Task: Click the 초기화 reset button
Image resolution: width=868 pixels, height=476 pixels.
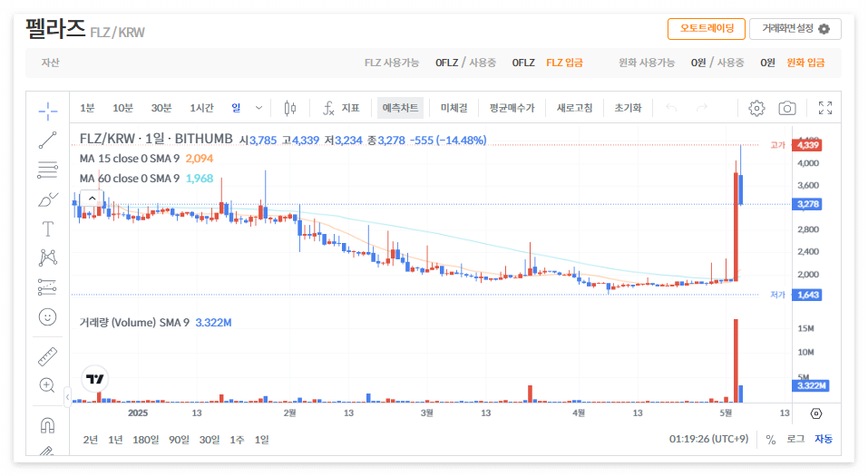Action: pyautogui.click(x=628, y=108)
